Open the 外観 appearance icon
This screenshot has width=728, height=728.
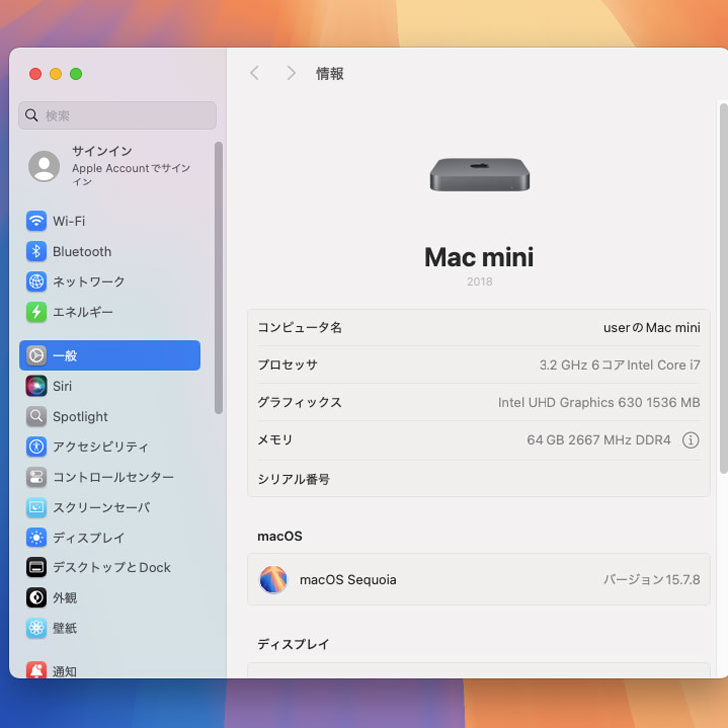click(36, 597)
